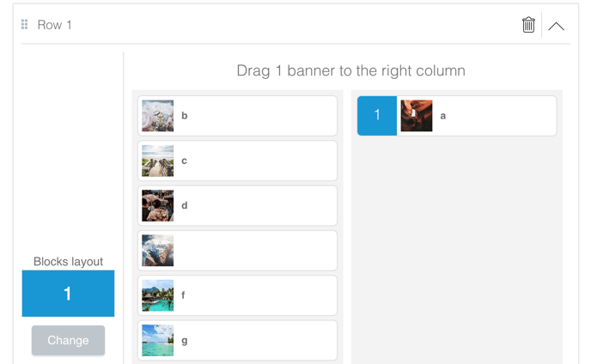The height and width of the screenshot is (364, 591).
Task: Click the thumbnail of banner a
Action: click(417, 116)
